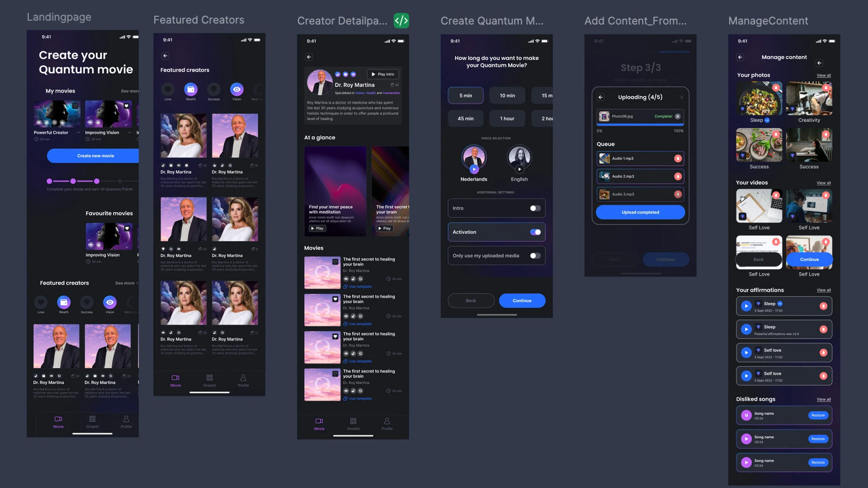Click Play intro button for Dr. Roy Martina

tap(383, 74)
